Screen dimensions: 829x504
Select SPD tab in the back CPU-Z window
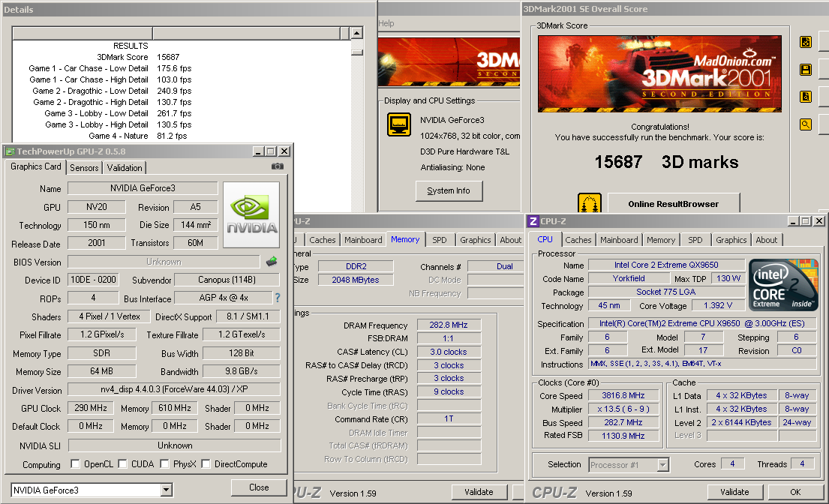tap(440, 240)
